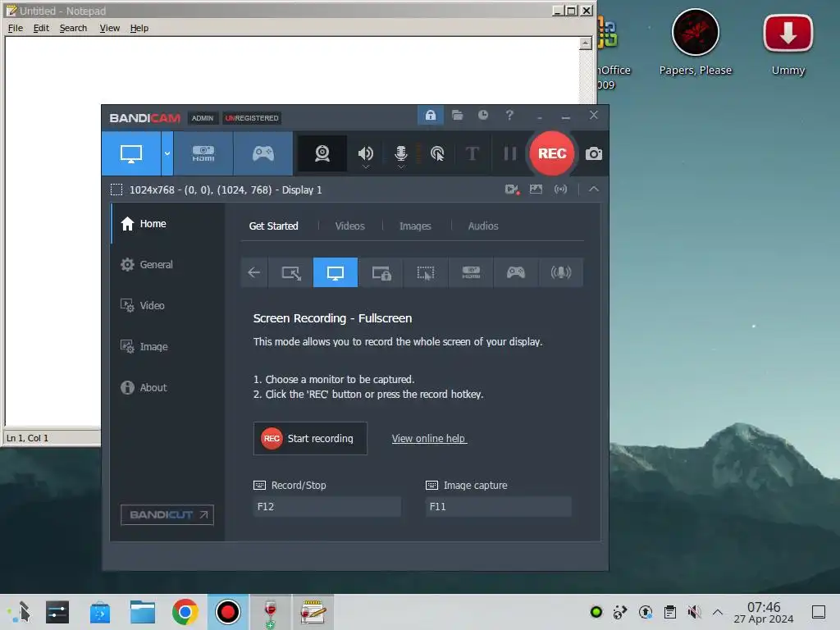
Task: Toggle mouse click effect
Action: (437, 153)
